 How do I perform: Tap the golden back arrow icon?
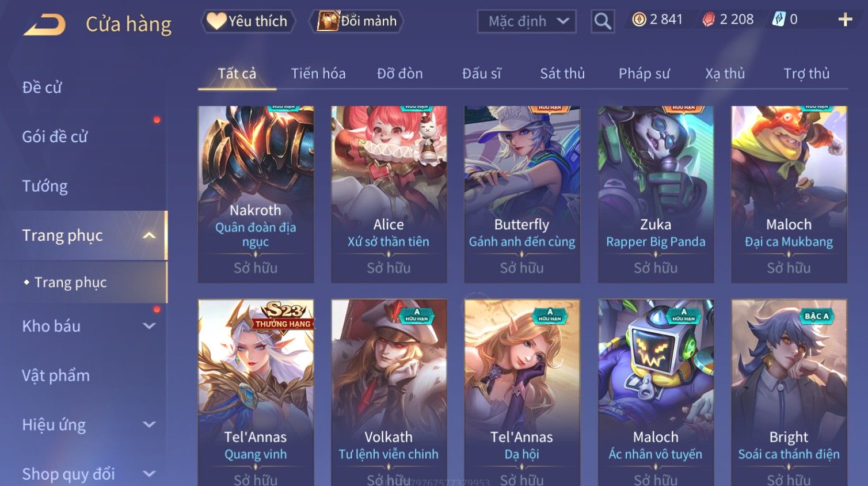(x=45, y=25)
